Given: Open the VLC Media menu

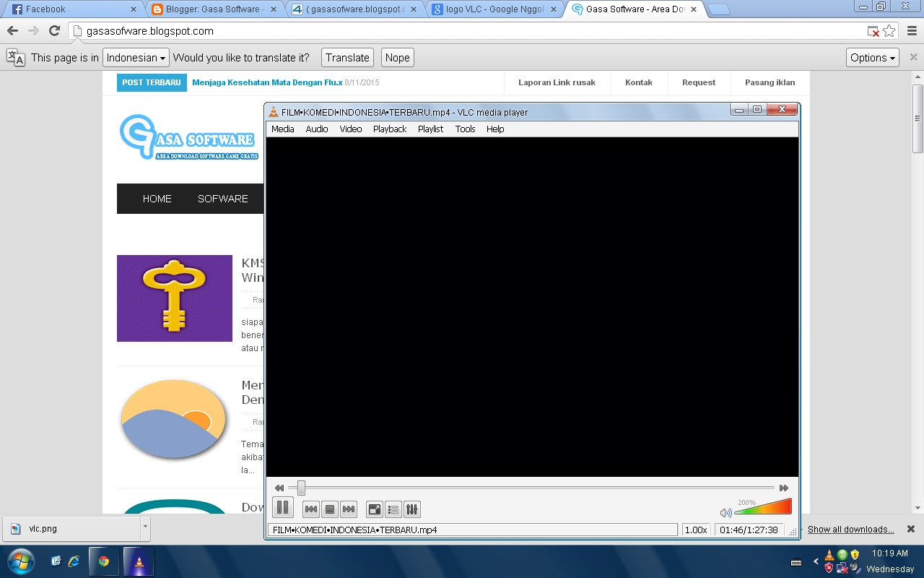Looking at the screenshot, I should pyautogui.click(x=283, y=129).
